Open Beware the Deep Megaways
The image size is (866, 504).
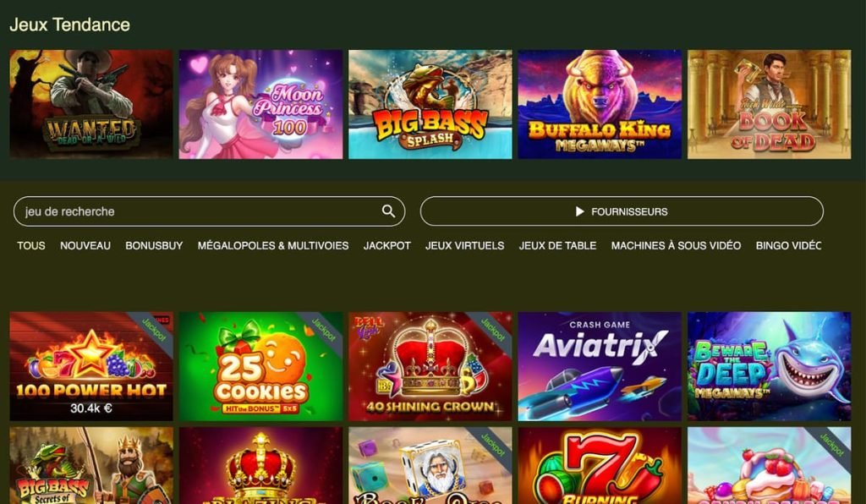770,366
